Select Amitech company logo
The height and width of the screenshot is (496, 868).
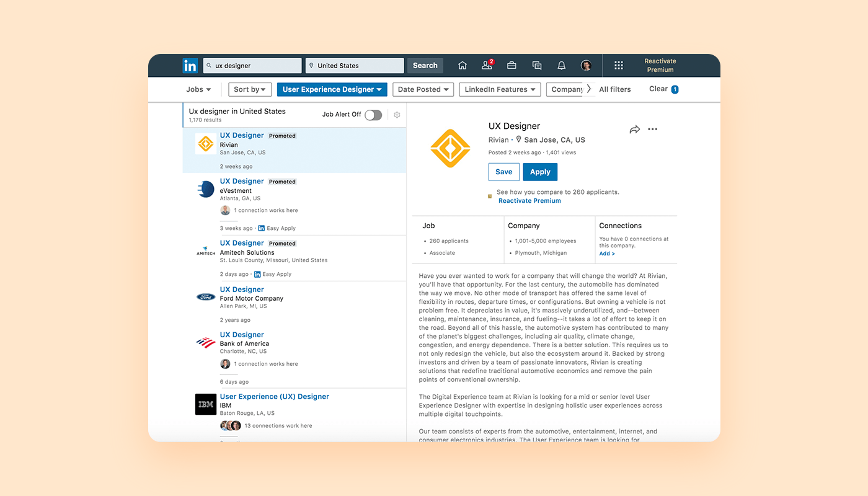[x=205, y=252]
